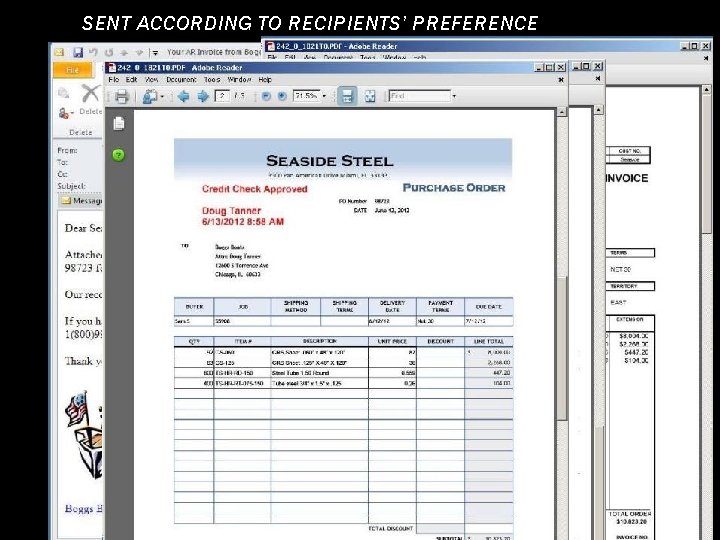Image resolution: width=720 pixels, height=540 pixels.
Task: Click the 'Purchase Order' heading
Action: (x=454, y=188)
